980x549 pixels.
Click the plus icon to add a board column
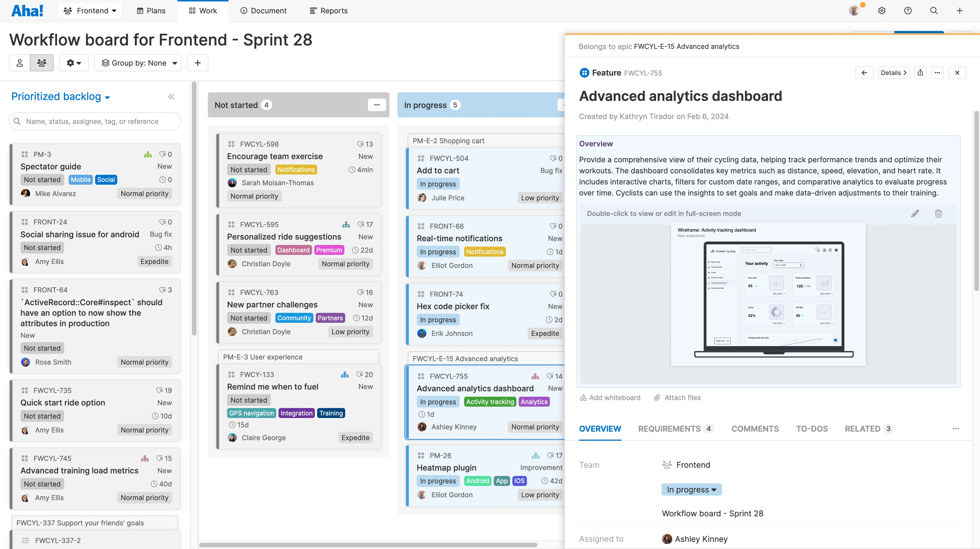click(x=197, y=63)
